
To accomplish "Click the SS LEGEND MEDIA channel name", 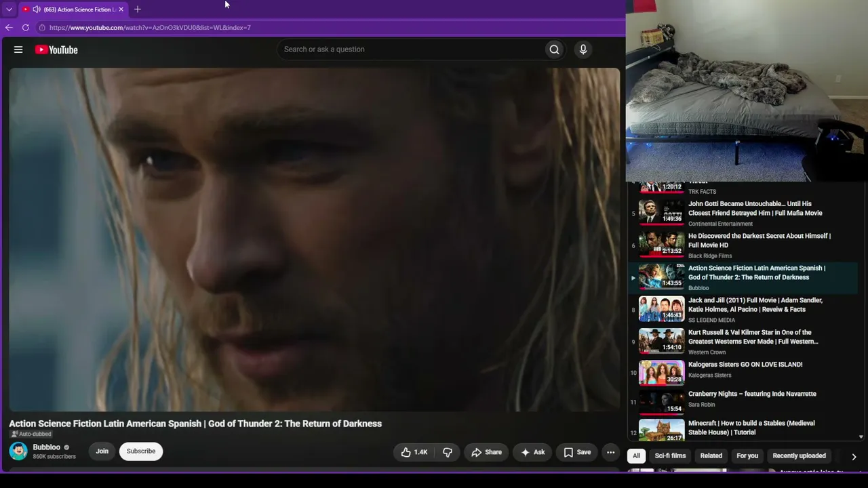I will pyautogui.click(x=711, y=320).
